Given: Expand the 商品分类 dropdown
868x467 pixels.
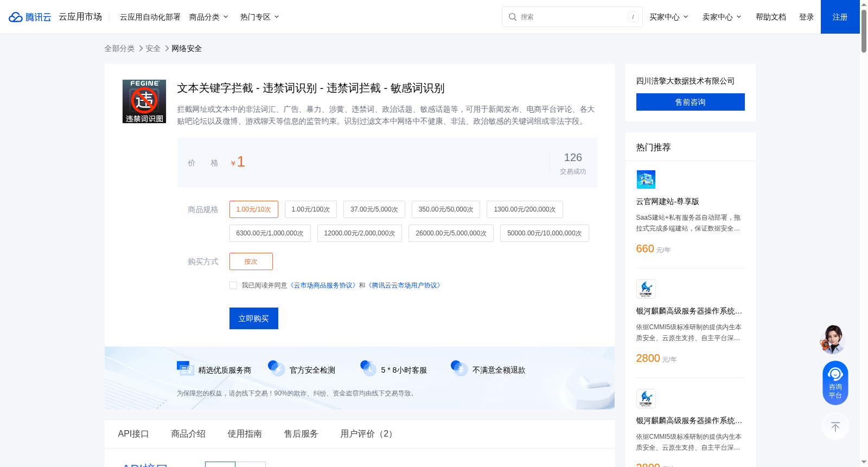Looking at the screenshot, I should (x=209, y=17).
